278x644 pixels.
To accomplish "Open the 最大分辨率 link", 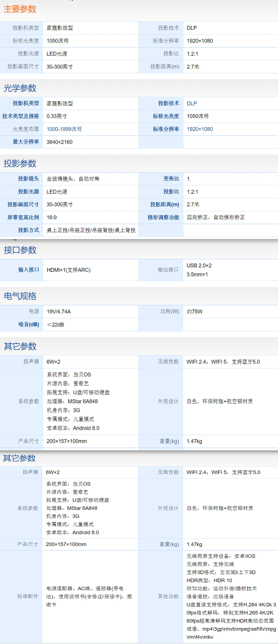I will (x=26, y=142).
